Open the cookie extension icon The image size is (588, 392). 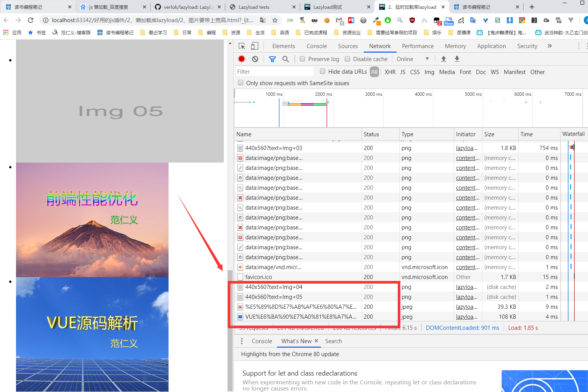coord(327,20)
